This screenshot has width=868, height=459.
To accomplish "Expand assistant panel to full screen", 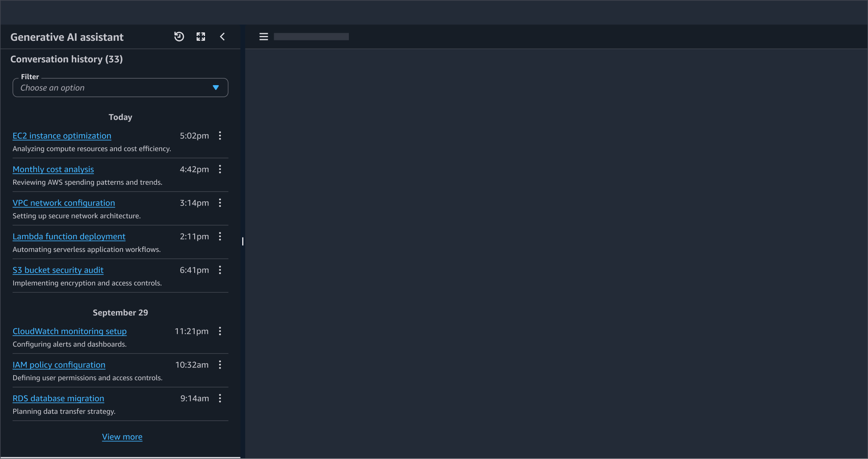I will point(201,37).
